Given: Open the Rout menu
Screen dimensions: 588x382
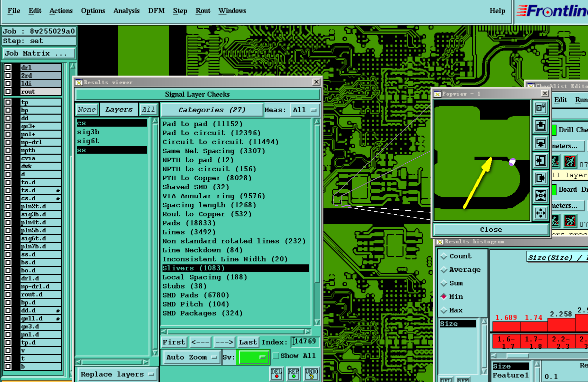Looking at the screenshot, I should [x=203, y=11].
